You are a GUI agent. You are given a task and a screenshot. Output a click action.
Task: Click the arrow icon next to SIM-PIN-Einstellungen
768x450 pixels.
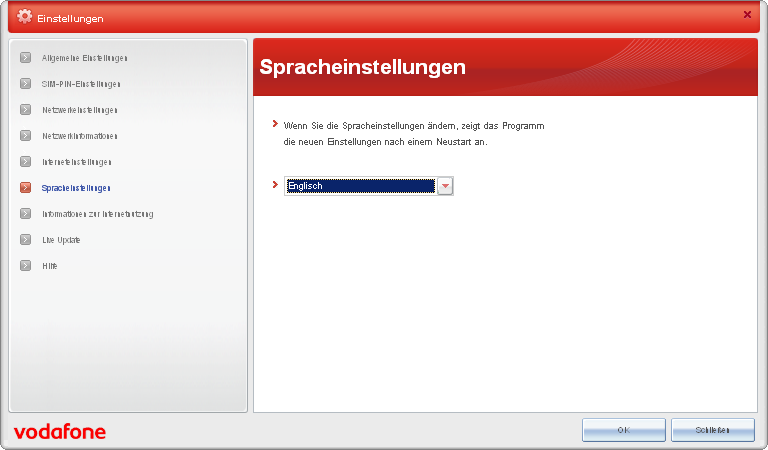[x=25, y=84]
